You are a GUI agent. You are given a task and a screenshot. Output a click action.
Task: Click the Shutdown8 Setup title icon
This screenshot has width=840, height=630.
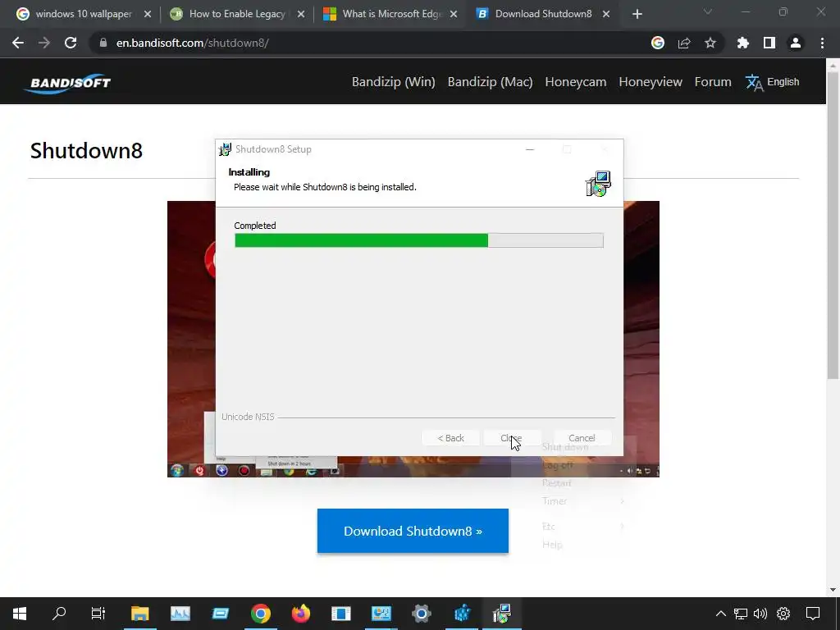(x=226, y=149)
